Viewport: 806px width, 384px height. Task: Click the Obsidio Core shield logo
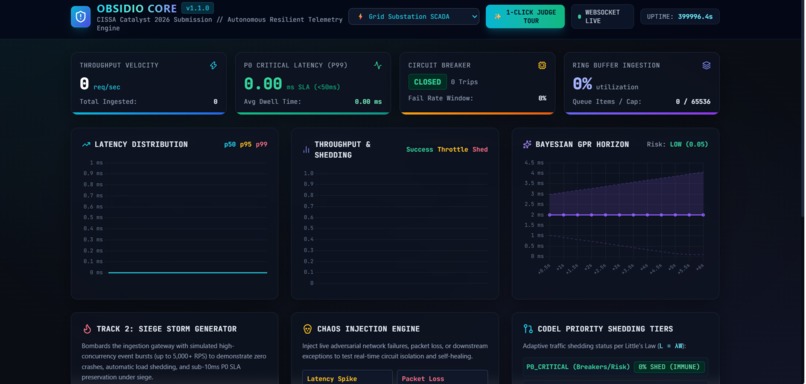[x=81, y=16]
